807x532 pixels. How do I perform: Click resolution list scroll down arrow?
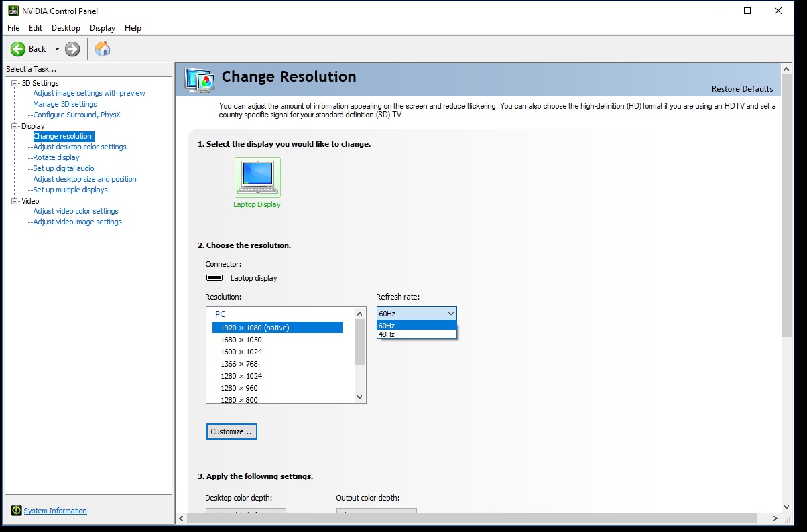pos(360,397)
